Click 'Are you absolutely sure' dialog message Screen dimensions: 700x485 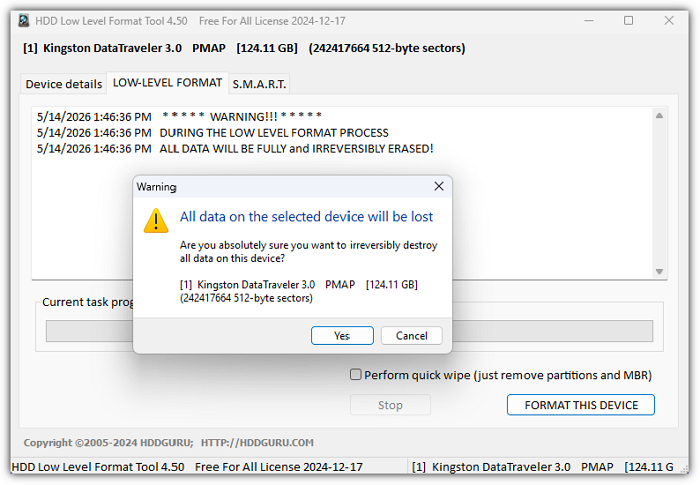click(x=308, y=251)
